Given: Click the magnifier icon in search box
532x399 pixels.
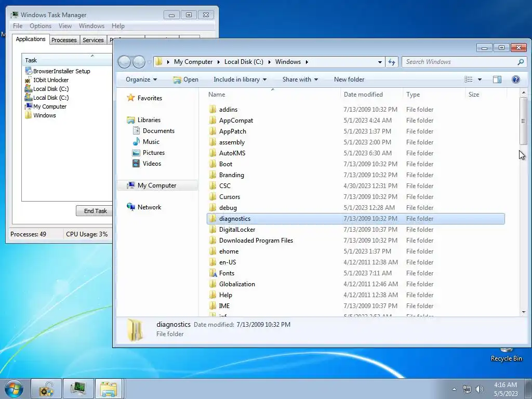Looking at the screenshot, I should (521, 62).
